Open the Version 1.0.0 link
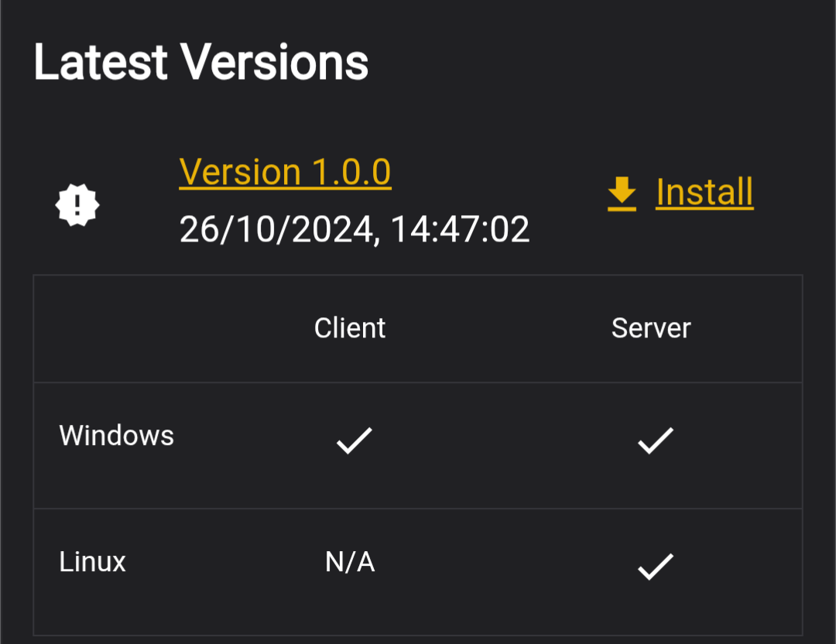This screenshot has width=836, height=644. point(285,172)
